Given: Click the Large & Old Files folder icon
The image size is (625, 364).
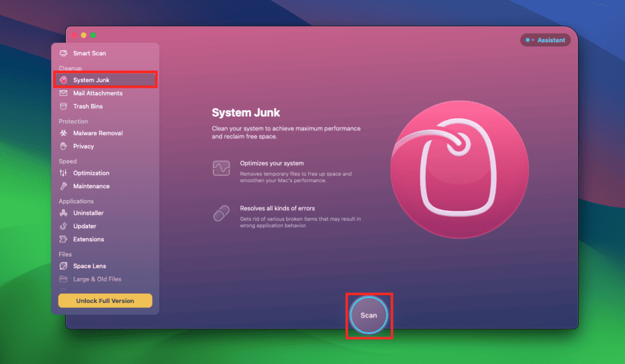Looking at the screenshot, I should (x=63, y=279).
